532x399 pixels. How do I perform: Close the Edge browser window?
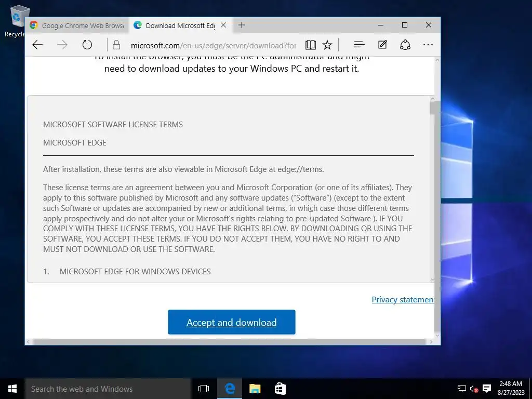[x=429, y=25]
